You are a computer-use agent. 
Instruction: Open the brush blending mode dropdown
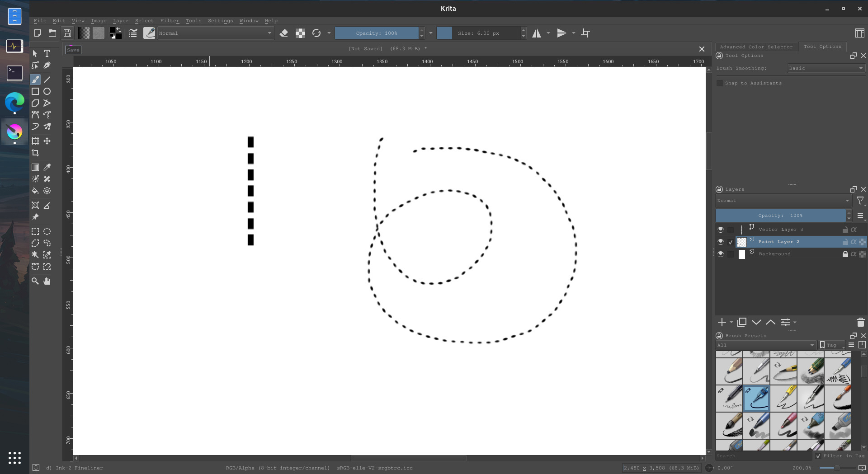click(215, 33)
